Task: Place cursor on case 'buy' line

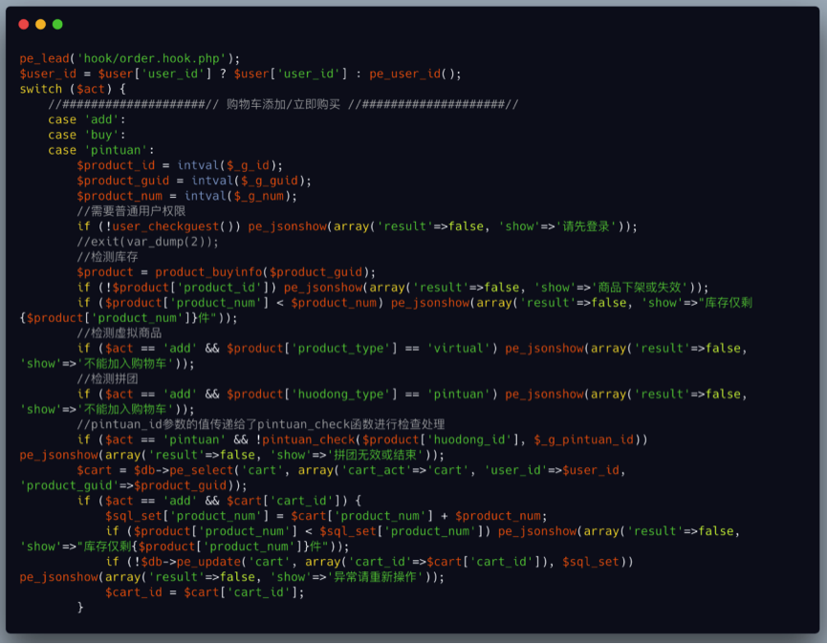Action: 87,135
